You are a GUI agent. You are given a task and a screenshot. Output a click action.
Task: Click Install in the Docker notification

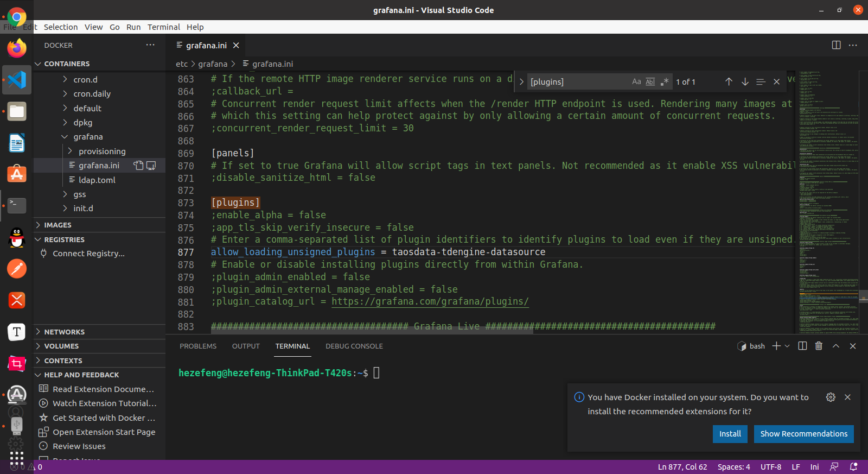[730, 434]
